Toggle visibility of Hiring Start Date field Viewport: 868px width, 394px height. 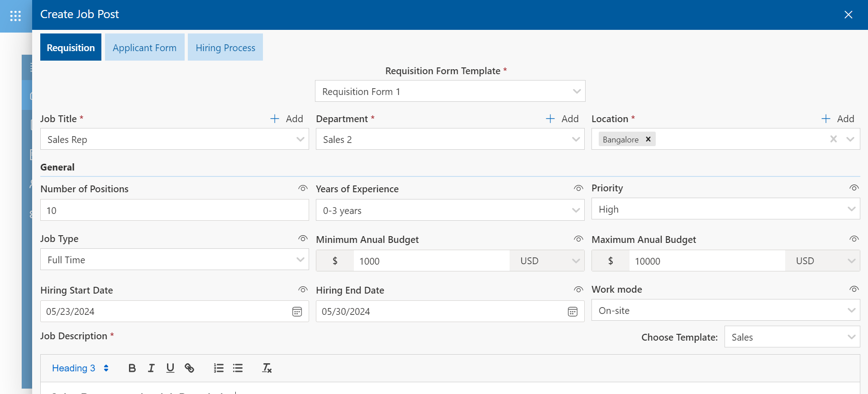(303, 290)
